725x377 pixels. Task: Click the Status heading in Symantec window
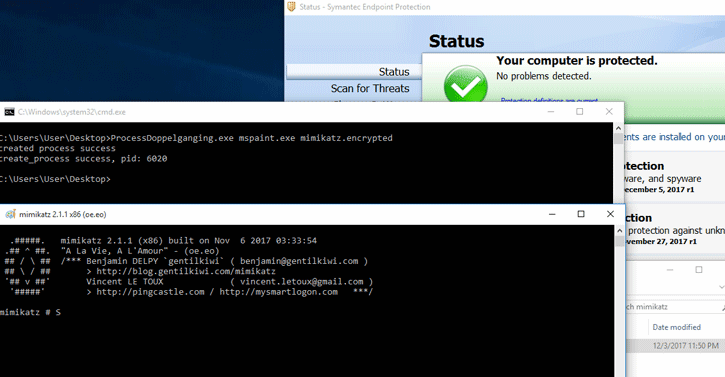456,41
